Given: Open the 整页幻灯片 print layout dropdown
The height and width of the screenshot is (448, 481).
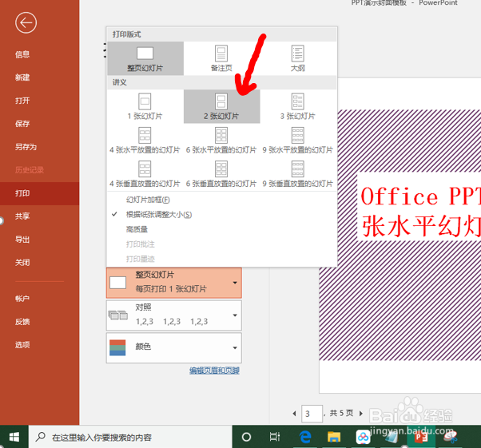Looking at the screenshot, I should click(x=174, y=282).
